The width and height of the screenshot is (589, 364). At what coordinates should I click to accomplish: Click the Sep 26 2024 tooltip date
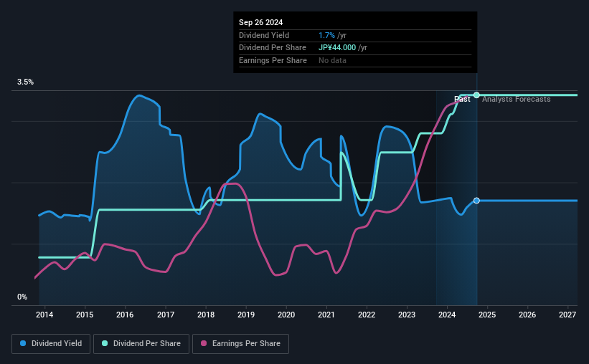tap(260, 22)
